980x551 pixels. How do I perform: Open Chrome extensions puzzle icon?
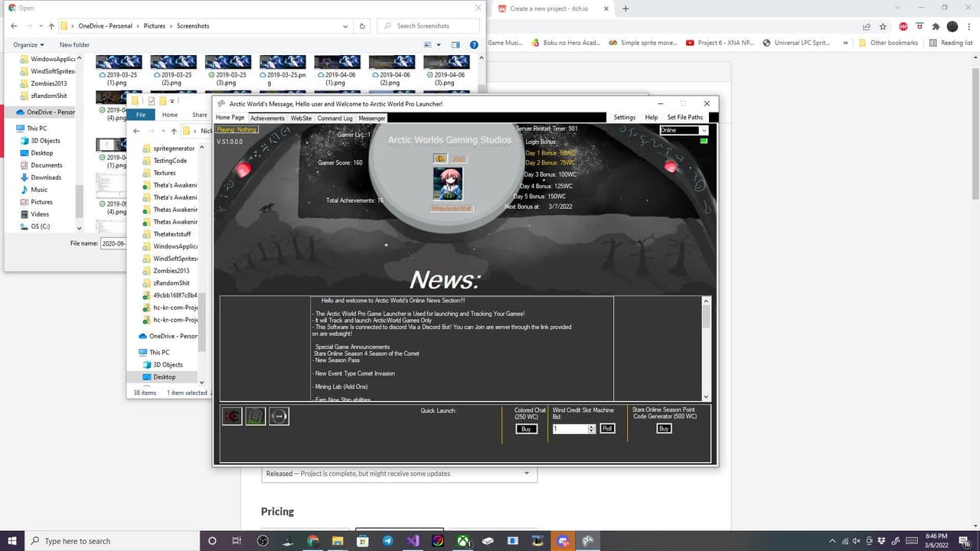(936, 26)
